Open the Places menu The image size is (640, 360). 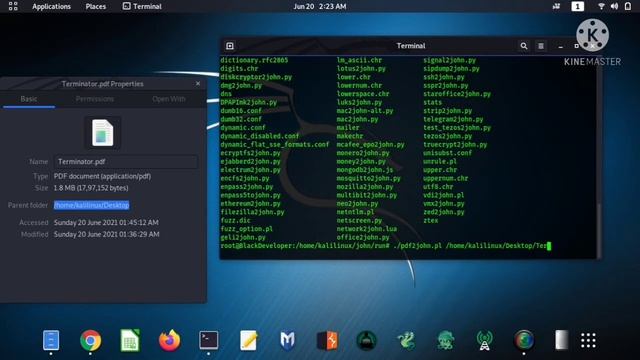click(96, 7)
